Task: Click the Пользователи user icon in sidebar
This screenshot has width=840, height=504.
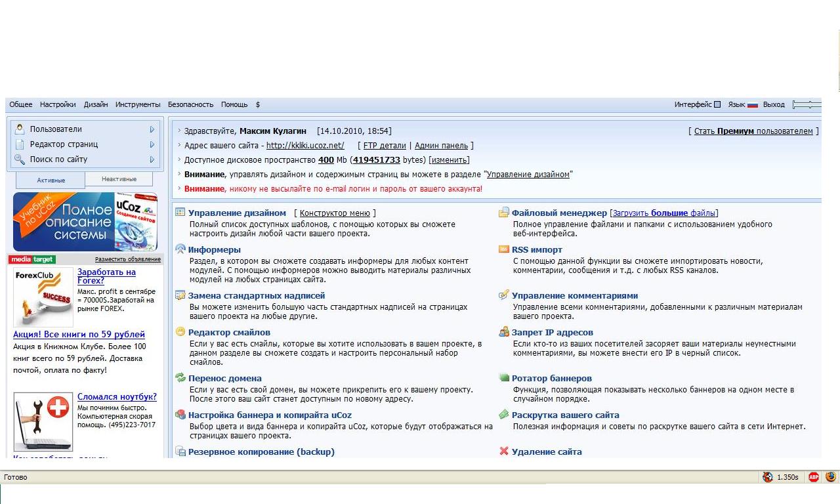Action: (x=20, y=129)
